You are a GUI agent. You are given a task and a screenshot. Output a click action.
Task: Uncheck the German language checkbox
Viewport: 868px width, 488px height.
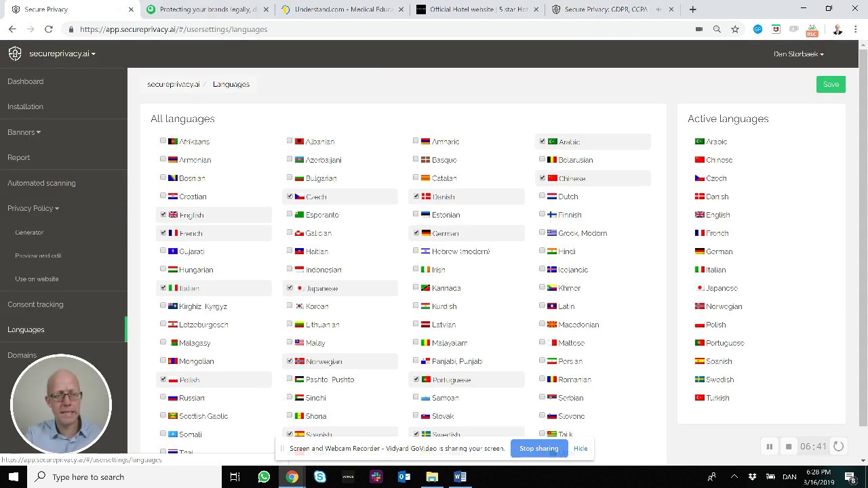[x=416, y=232]
